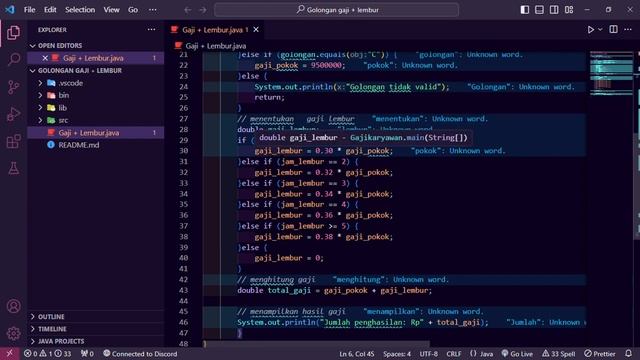Close Gaji + Lembur.java in Open Editors
Screen dimensions: 640x360
point(45,58)
